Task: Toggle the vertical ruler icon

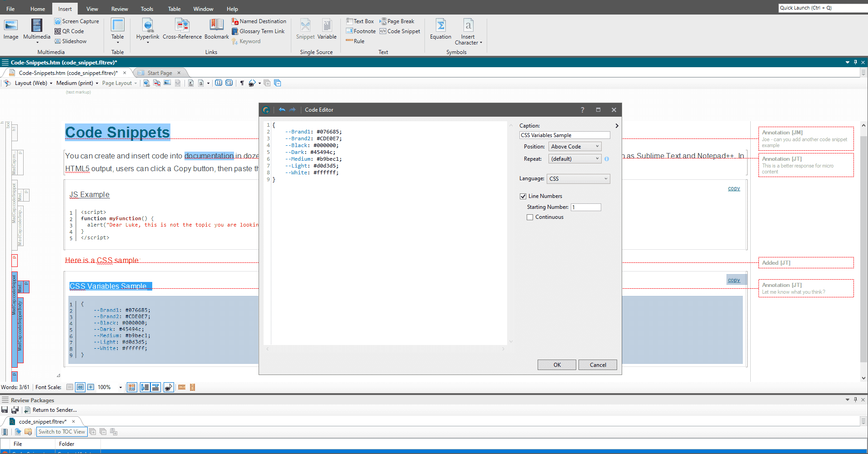Action: (x=192, y=387)
